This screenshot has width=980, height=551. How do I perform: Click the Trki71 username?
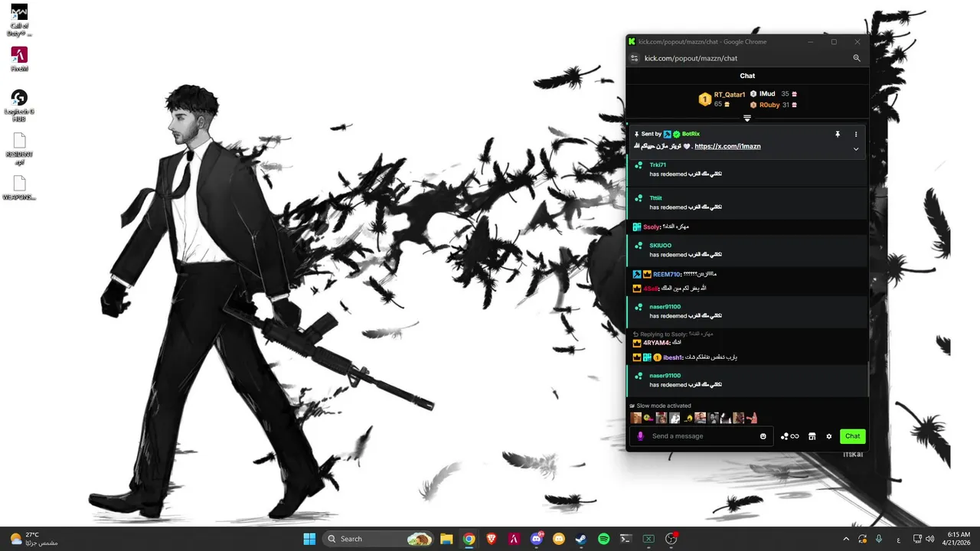coord(658,165)
